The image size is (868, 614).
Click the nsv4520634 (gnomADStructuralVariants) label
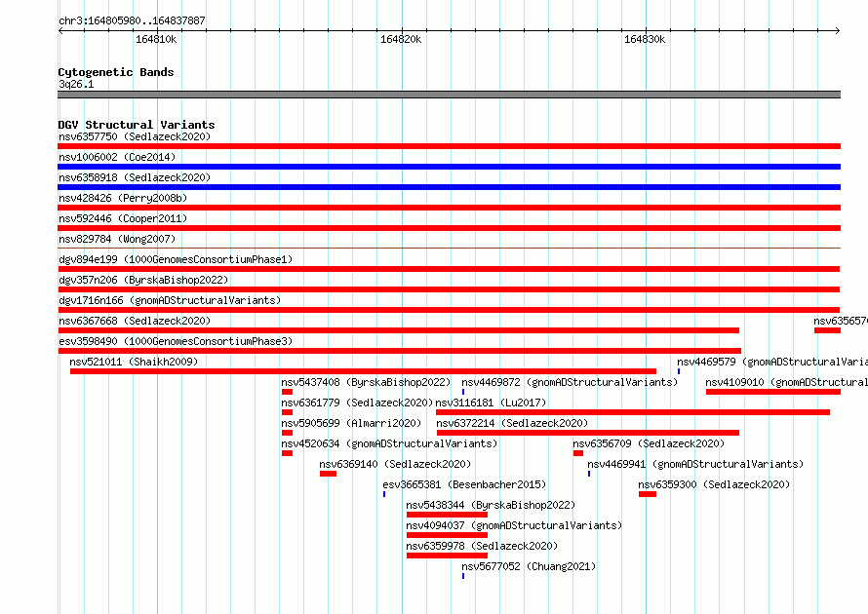click(389, 443)
